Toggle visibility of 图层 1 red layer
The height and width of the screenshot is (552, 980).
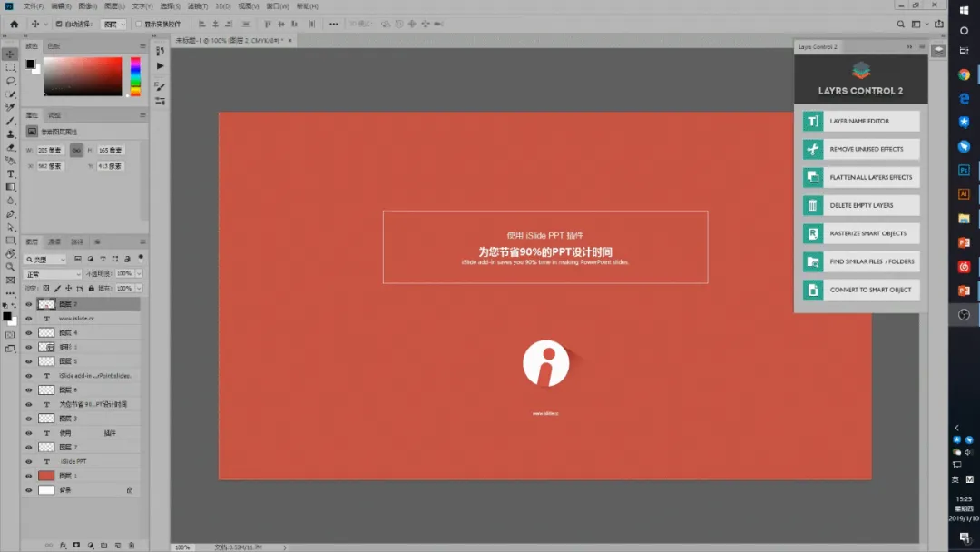click(29, 476)
